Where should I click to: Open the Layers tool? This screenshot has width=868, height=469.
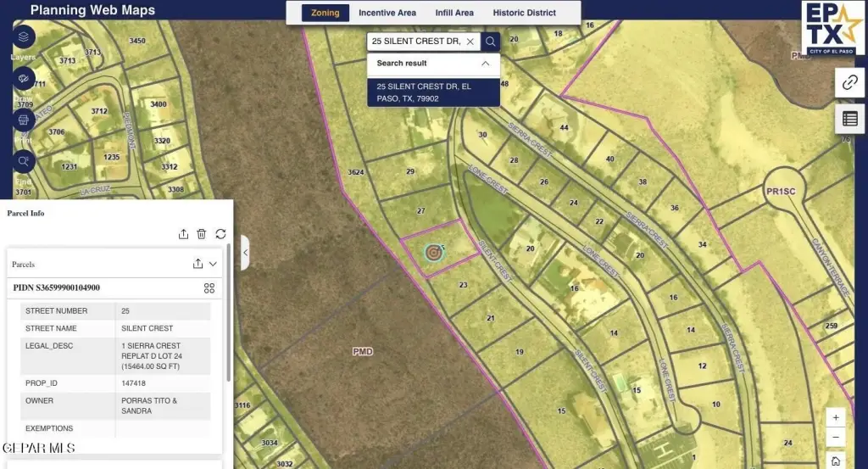[x=24, y=37]
